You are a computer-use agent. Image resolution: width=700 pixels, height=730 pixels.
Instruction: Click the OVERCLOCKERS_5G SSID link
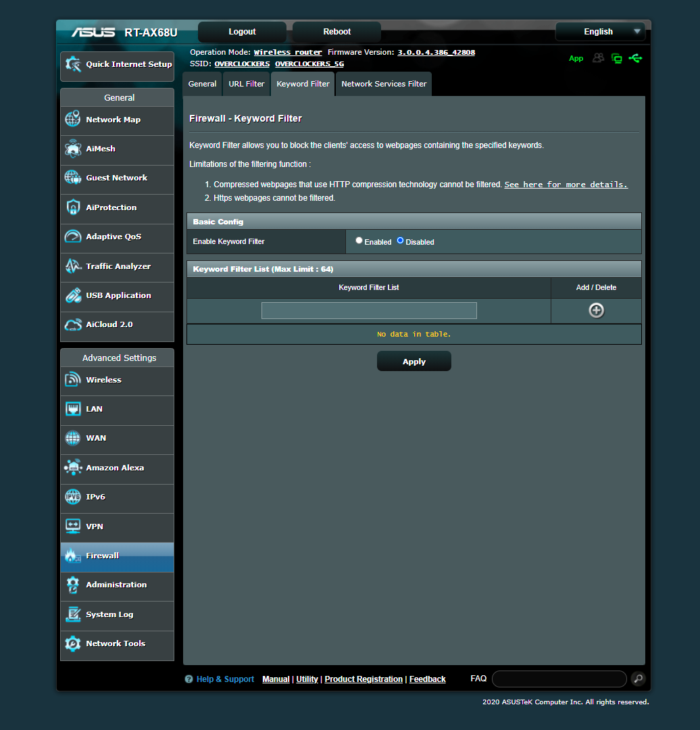309,64
